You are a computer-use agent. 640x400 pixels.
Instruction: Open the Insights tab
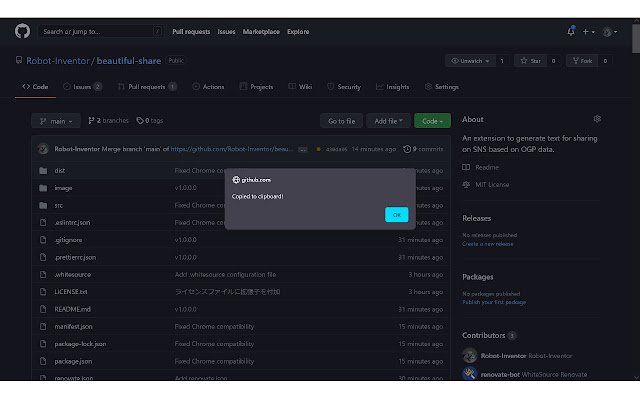click(x=393, y=87)
